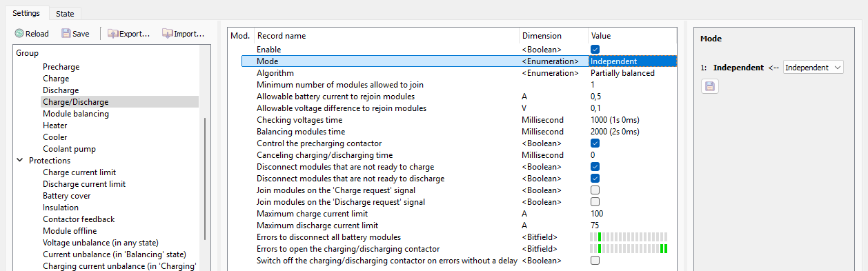Image resolution: width=868 pixels, height=271 pixels.
Task: Select the Mode record row
Action: 459,61
